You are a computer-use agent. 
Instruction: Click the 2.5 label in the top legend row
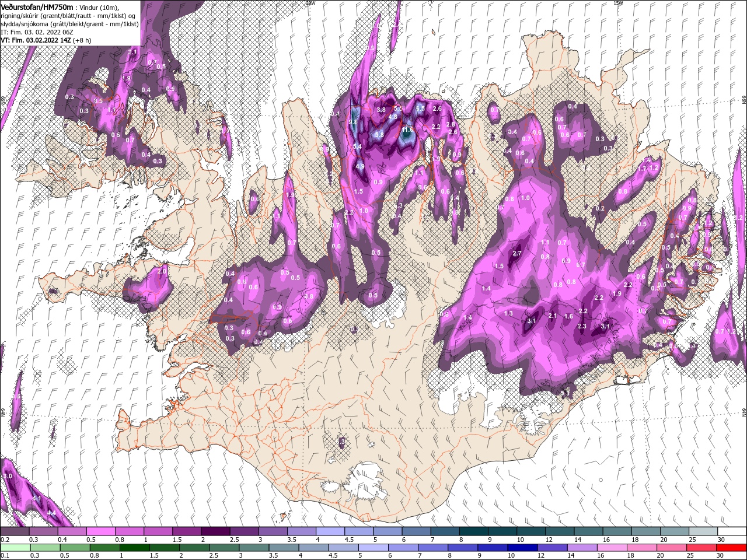pos(235,540)
